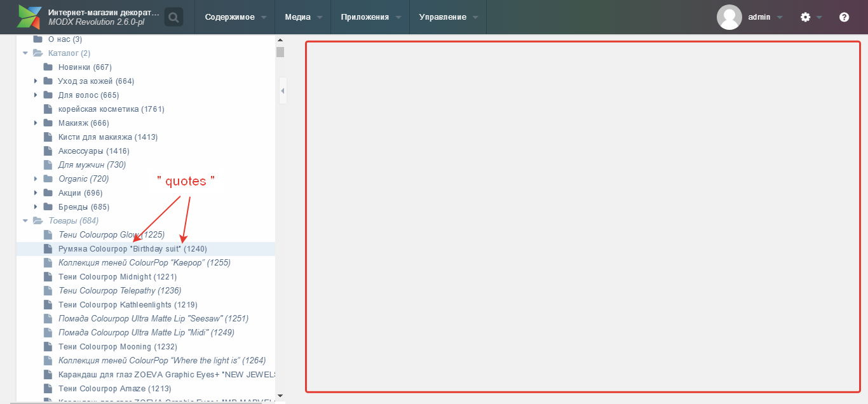
Task: Click folder icon of Новинки (667)
Action: (48, 67)
